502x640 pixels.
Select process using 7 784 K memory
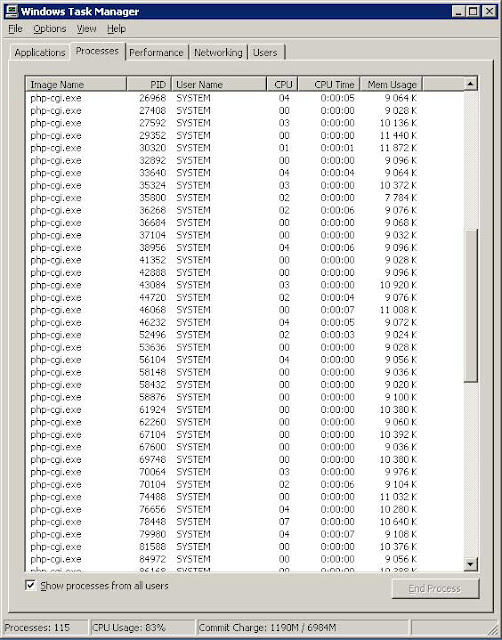click(245, 198)
